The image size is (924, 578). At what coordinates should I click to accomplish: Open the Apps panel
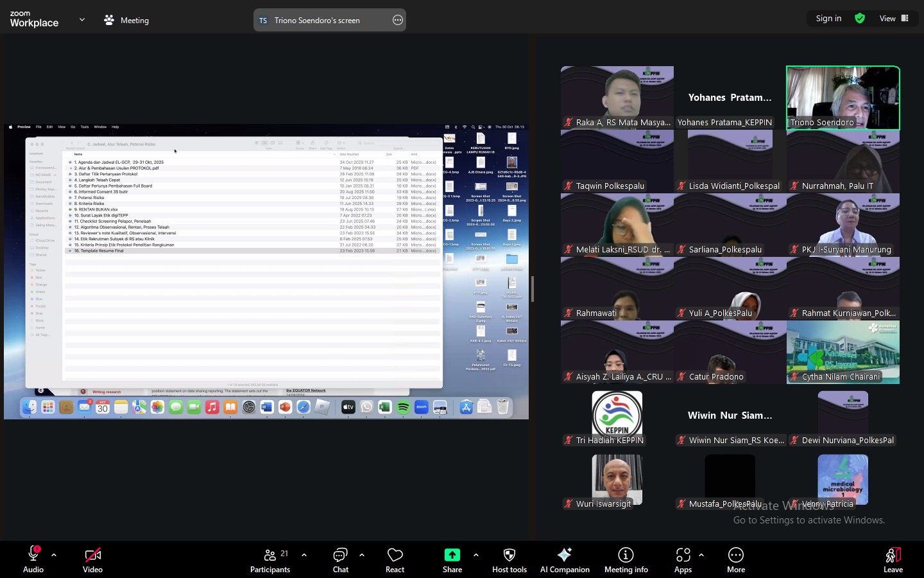[683, 560]
